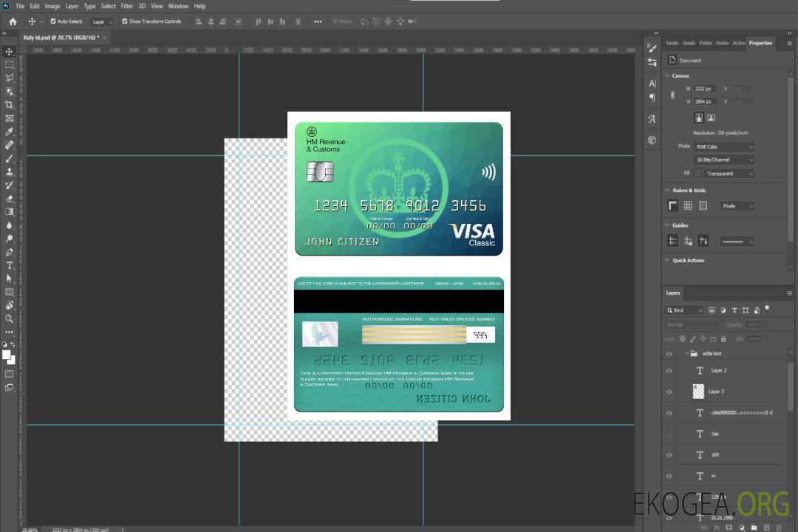This screenshot has width=798, height=532.
Task: Select the Zoom tool
Action: coord(9,318)
